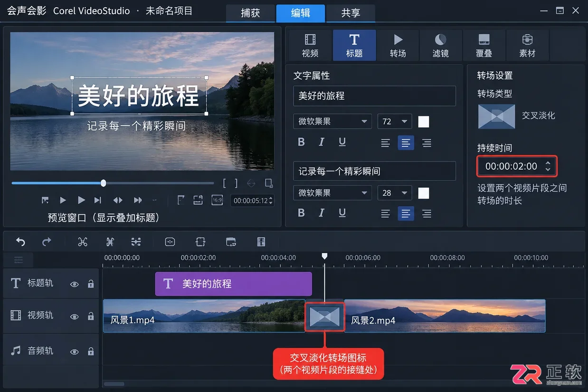Select the 风景2.mp4 clip on video track

pos(445,316)
